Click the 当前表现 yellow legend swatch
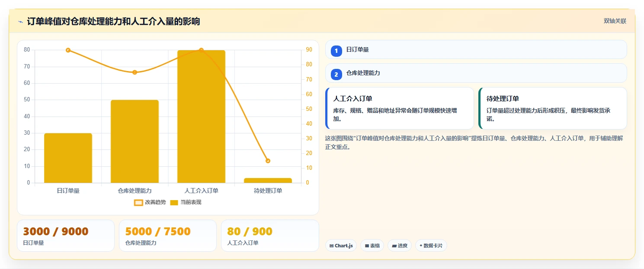 pos(174,203)
